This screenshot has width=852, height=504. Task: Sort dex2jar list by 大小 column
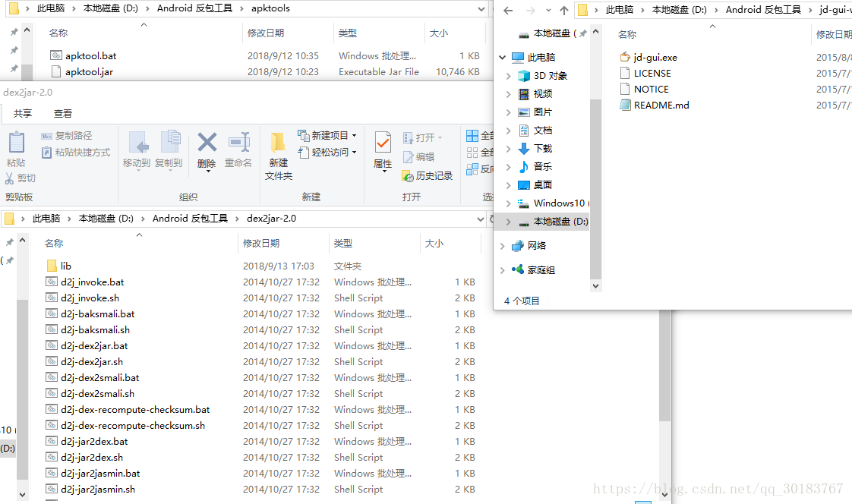coord(434,244)
